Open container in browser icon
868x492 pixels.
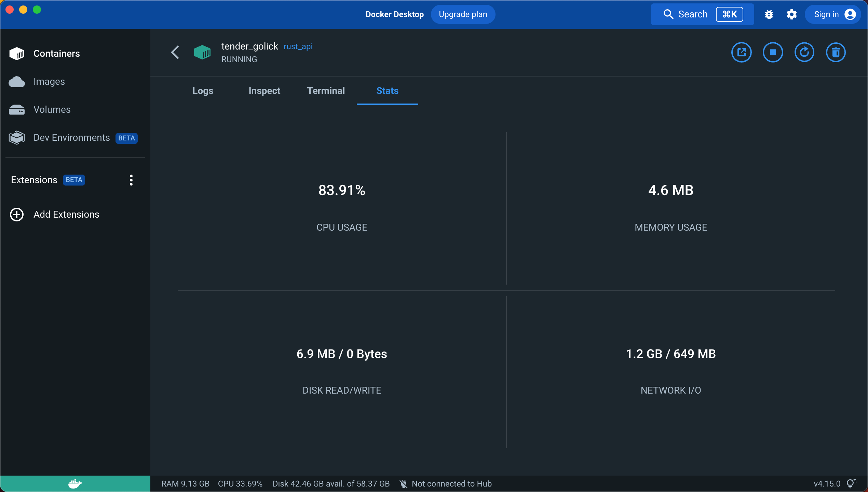click(x=741, y=52)
